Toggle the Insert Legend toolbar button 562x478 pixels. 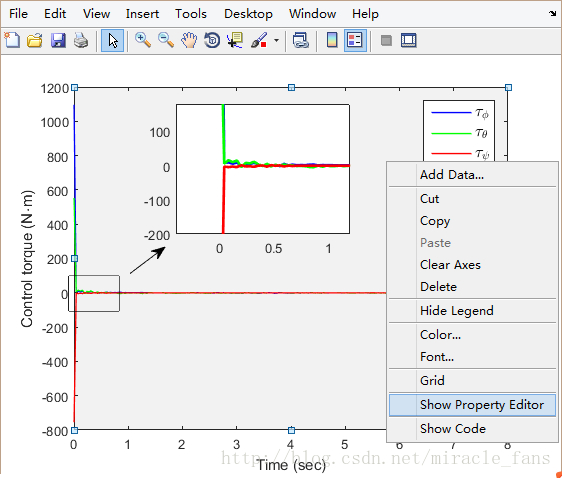(355, 40)
